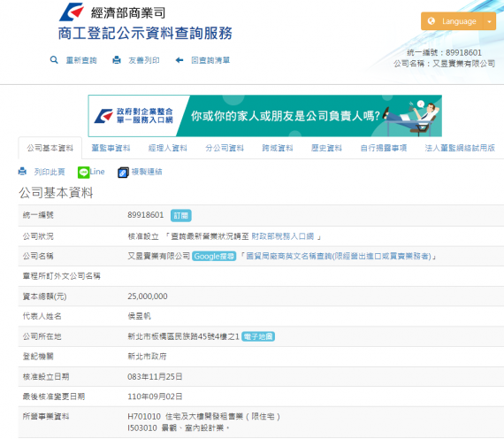Open the 國貿局廠商英文名稱查詢 link
This screenshot has width=504, height=439.
click(339, 256)
